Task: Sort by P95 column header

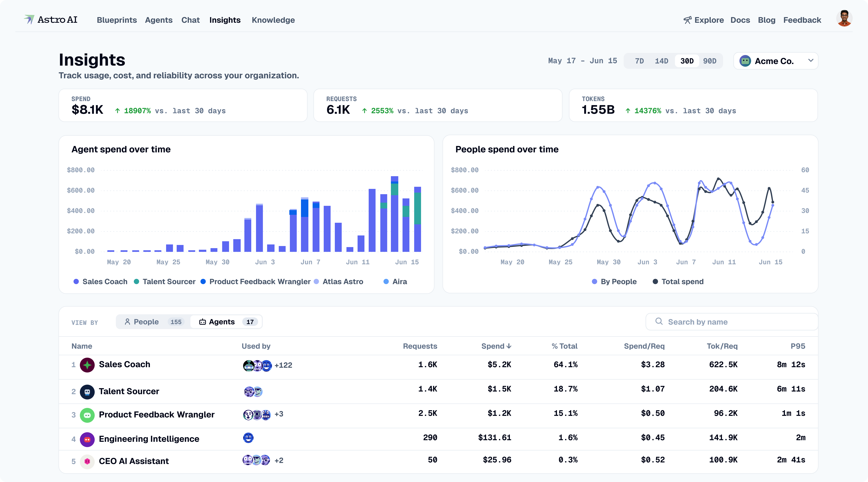Action: tap(798, 346)
